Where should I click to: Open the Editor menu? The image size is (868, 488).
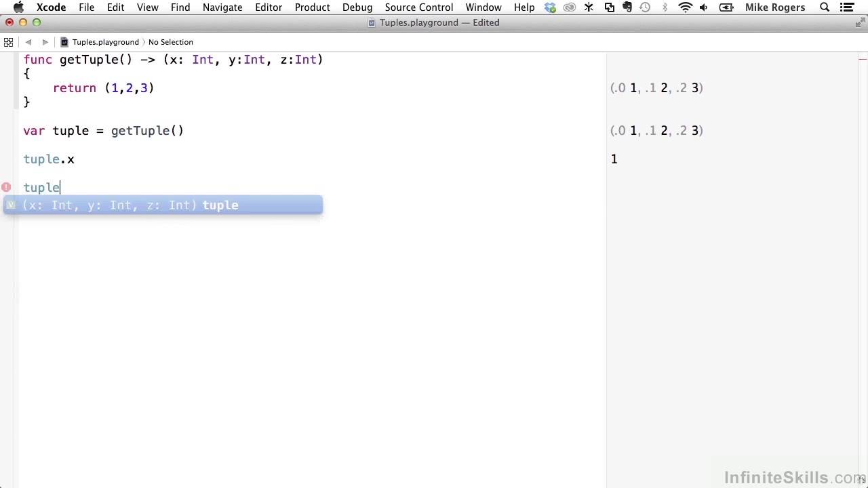269,7
